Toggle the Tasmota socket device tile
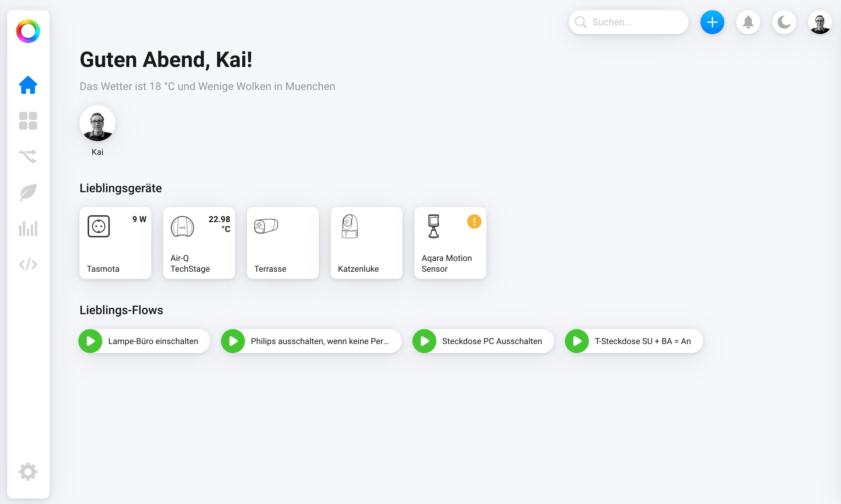The height and width of the screenshot is (504, 841). click(115, 243)
